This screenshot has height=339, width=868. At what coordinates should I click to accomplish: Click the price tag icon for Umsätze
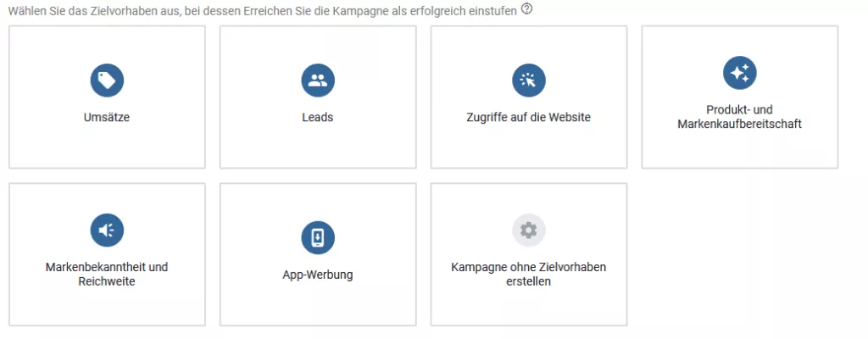[x=107, y=81]
